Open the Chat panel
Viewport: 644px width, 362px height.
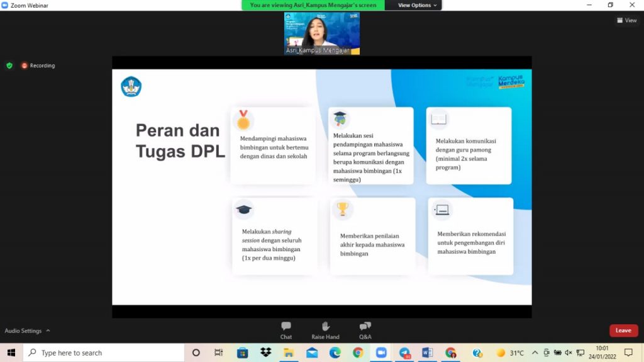pyautogui.click(x=286, y=330)
